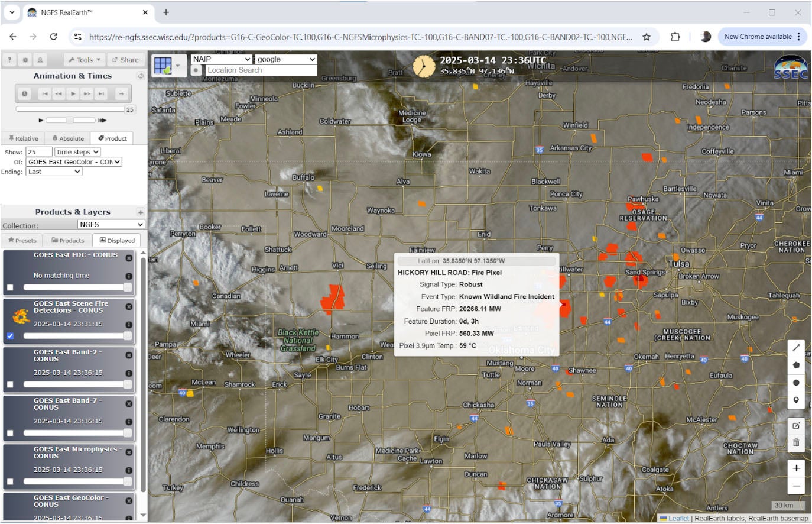Viewport: 812px width, 524px height.
Task: Enable the GOES East Microphysics layer
Action: coord(10,481)
